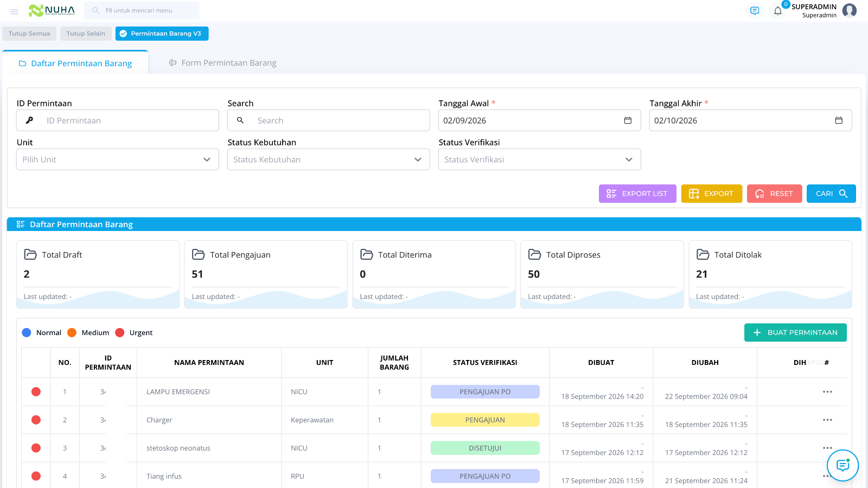Viewport: 868px width, 488px height.
Task: Click the Tutup Selain button
Action: [86, 34]
